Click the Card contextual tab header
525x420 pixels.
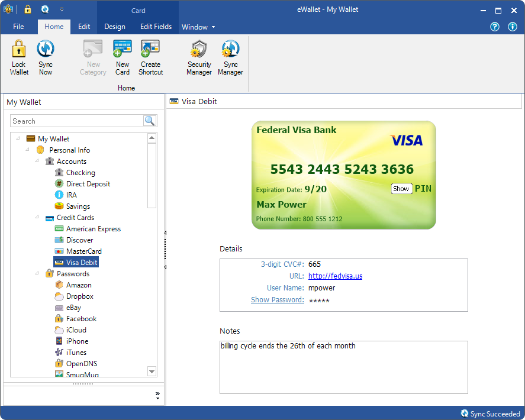[138, 11]
